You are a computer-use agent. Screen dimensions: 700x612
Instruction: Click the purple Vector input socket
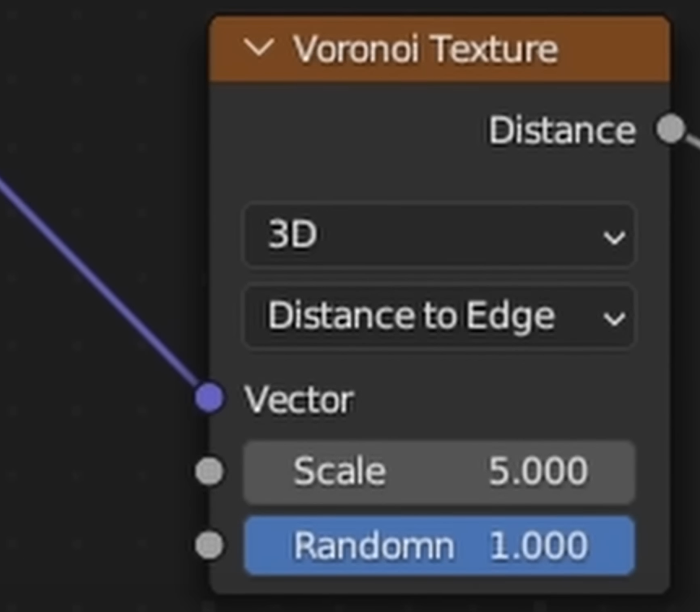coord(210,399)
